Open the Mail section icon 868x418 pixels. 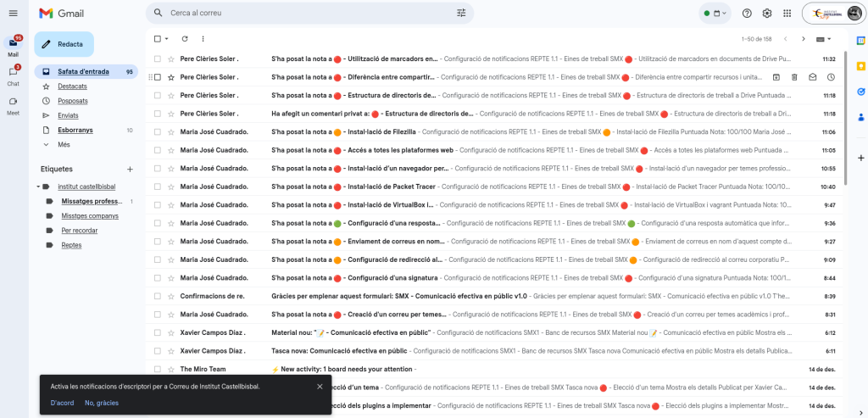click(x=14, y=42)
